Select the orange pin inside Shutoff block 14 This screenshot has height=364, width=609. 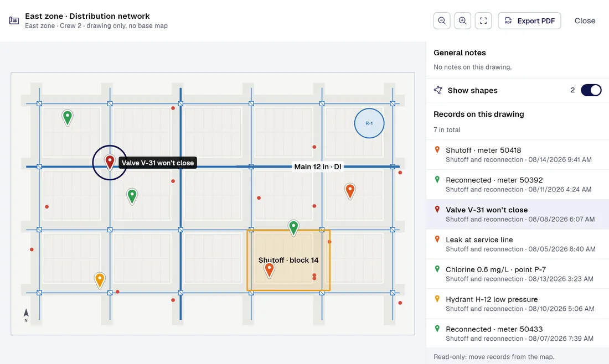click(269, 270)
